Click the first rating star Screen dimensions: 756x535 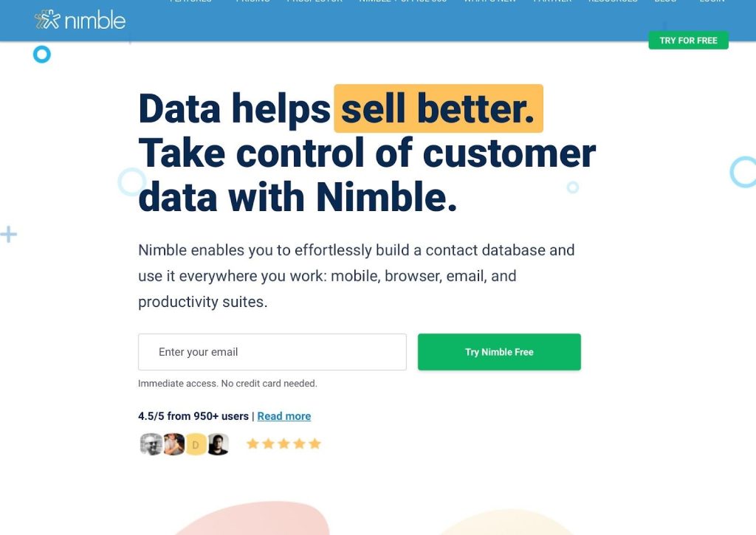[x=252, y=443]
